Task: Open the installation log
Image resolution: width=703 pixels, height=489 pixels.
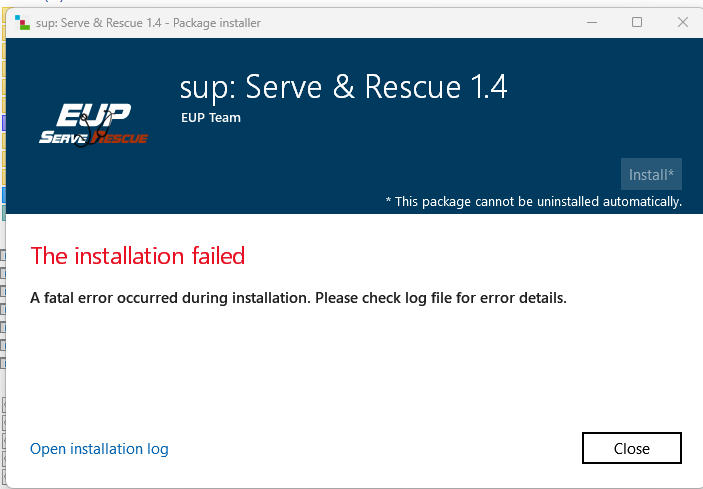Action: (x=99, y=449)
